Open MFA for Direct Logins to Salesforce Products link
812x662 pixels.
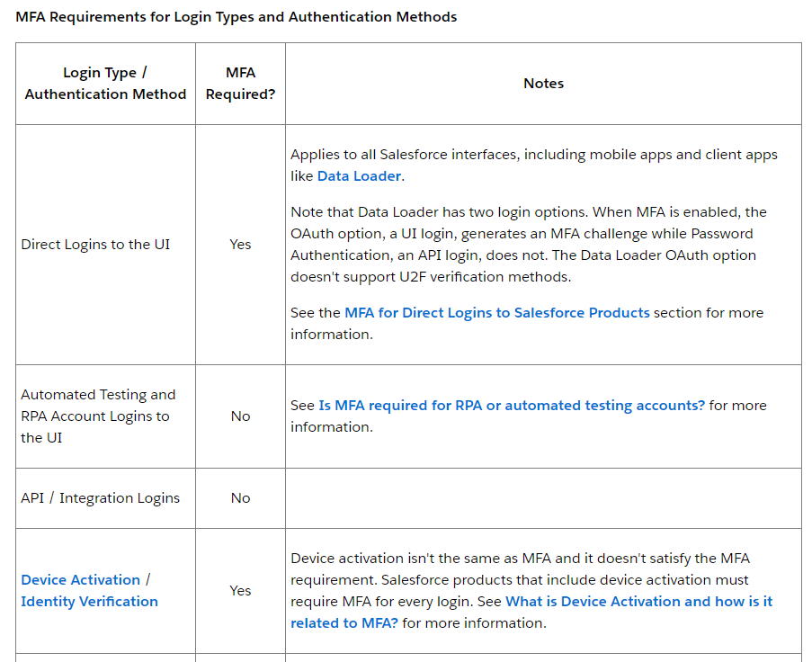coord(497,313)
